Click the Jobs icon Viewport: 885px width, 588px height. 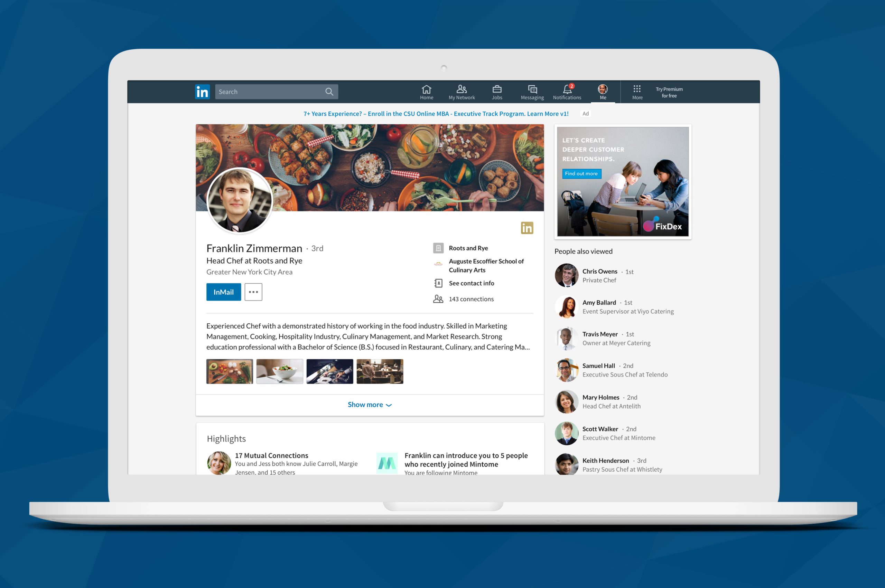(x=496, y=92)
